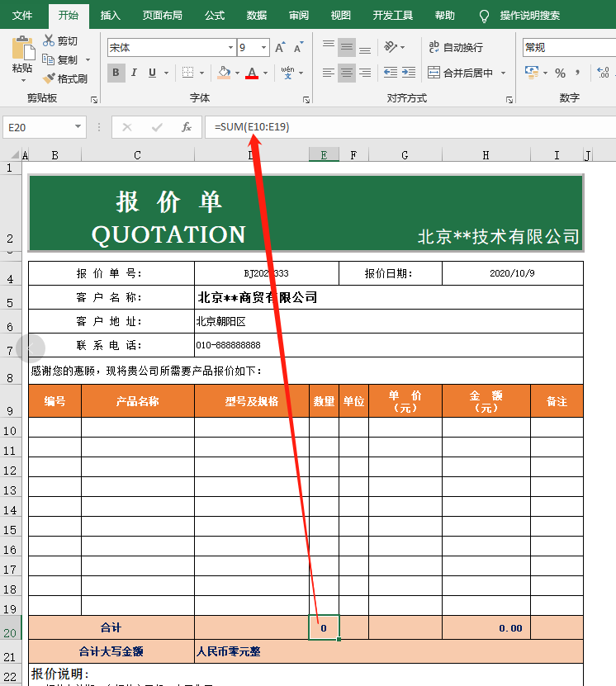
Task: Decrease font size with small A
Action: (298, 47)
